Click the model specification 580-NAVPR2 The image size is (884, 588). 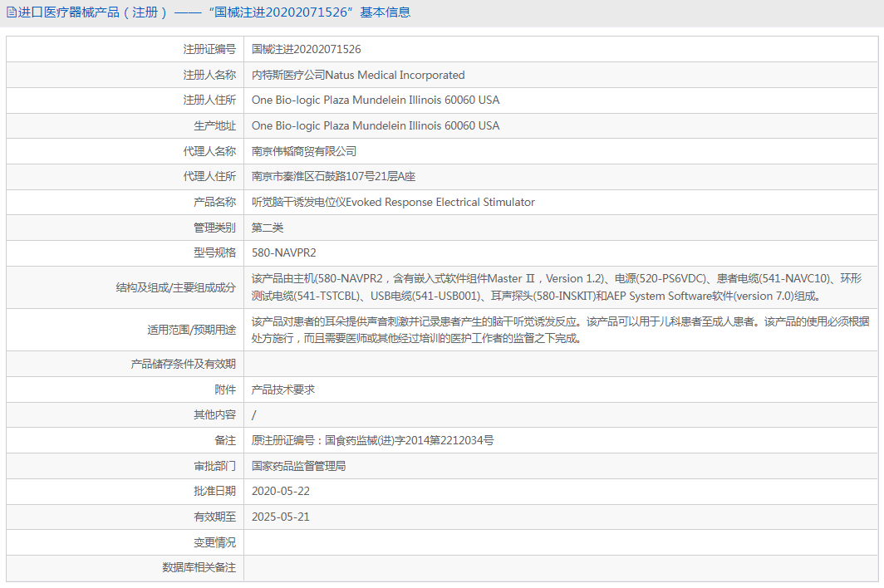coord(285,252)
